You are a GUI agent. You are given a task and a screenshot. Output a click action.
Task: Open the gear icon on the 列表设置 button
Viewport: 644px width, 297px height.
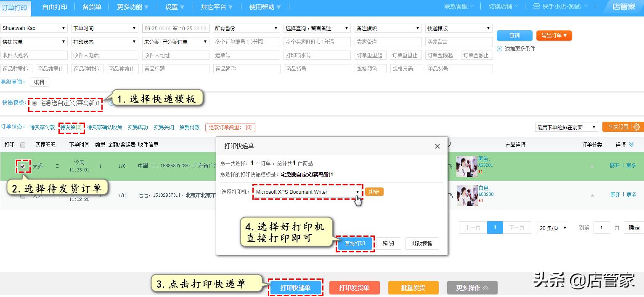click(637, 126)
